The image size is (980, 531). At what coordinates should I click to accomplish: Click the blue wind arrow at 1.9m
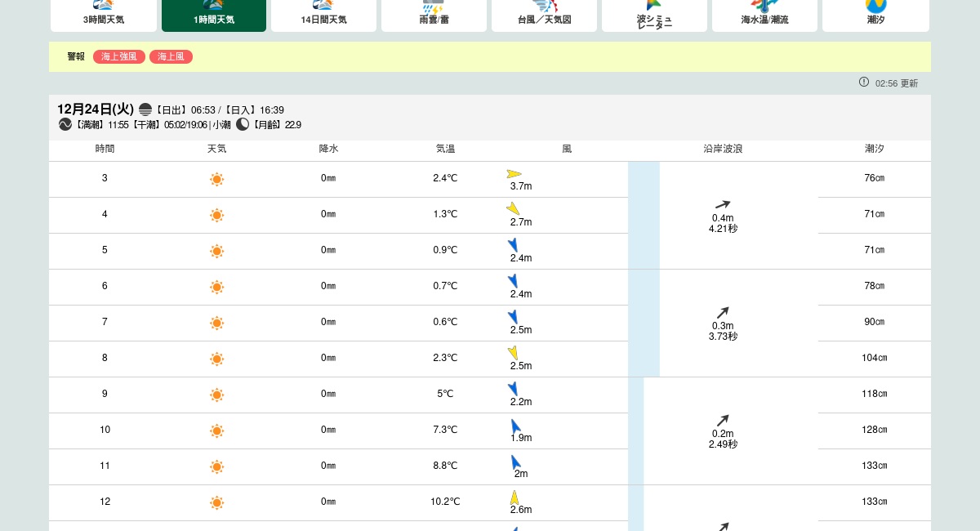(515, 426)
